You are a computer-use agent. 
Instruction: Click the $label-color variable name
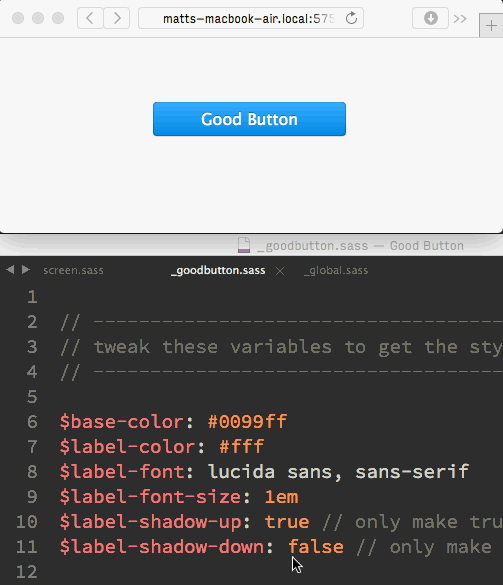click(128, 447)
